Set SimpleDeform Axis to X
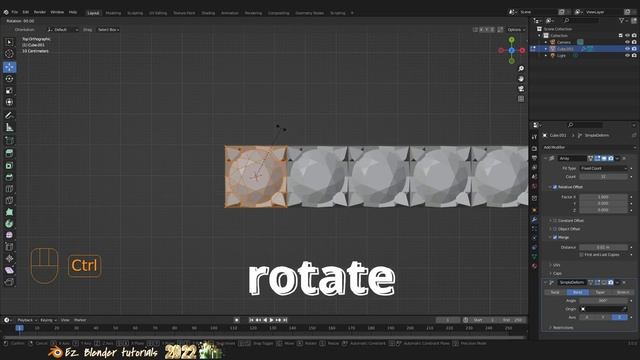Viewport: 640px width, 360px height. pos(587,317)
